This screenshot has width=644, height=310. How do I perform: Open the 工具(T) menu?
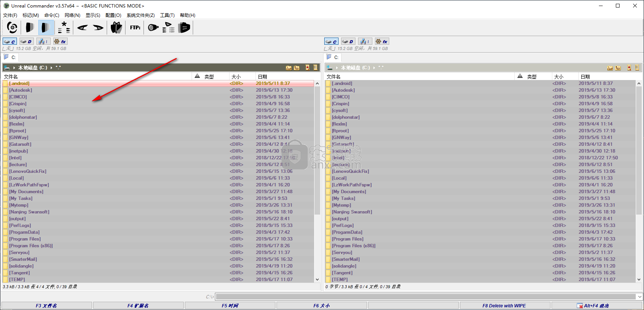tap(167, 15)
